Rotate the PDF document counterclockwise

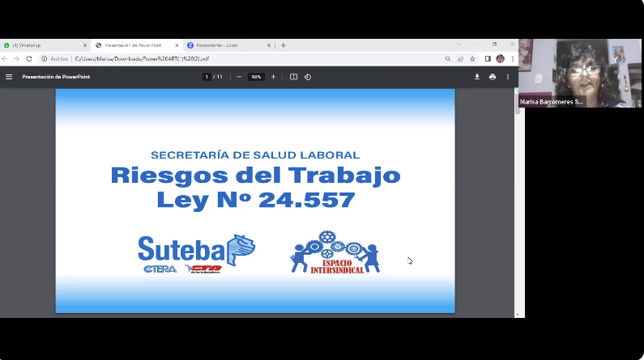(x=308, y=77)
